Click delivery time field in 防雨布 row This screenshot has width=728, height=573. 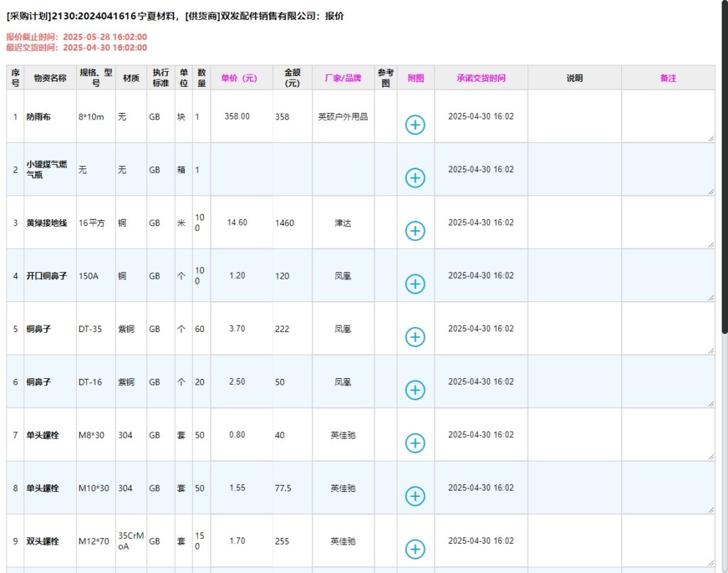[x=481, y=117]
